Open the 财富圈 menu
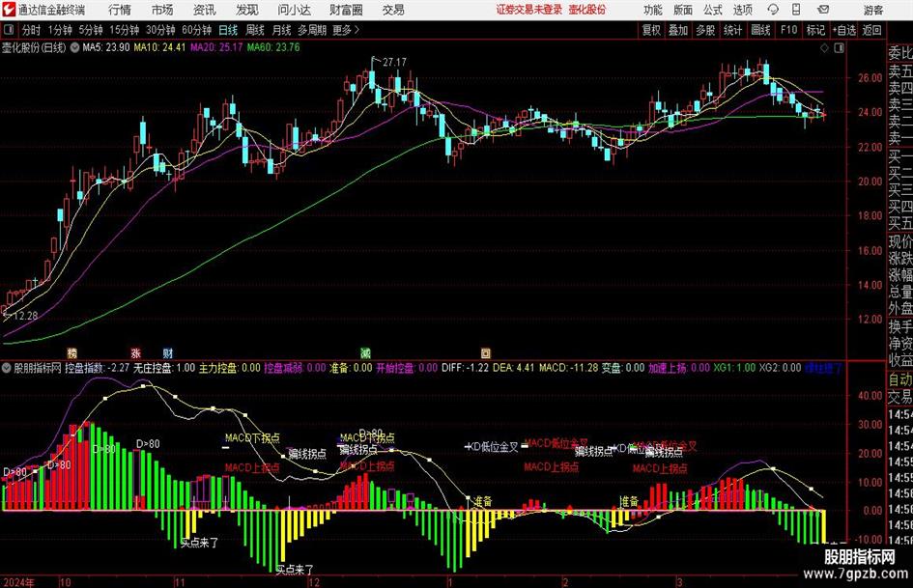This screenshot has height=588, width=913. coord(346,10)
